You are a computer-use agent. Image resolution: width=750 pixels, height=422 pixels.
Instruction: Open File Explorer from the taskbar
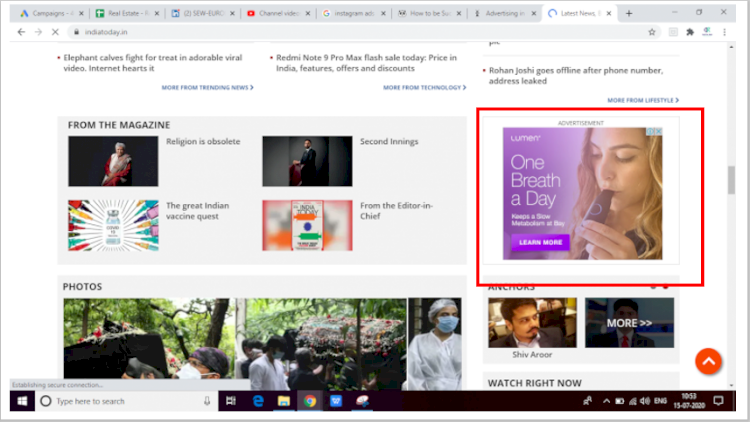[283, 400]
